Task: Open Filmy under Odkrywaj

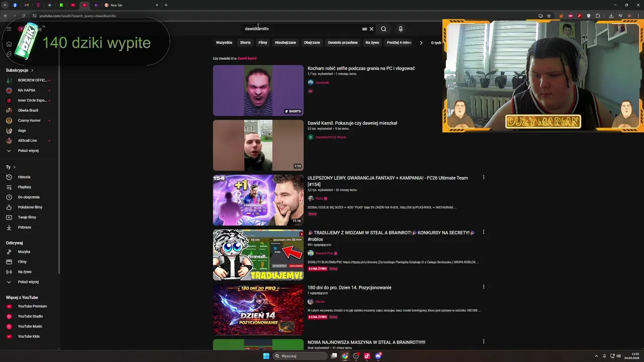Action: coord(29,261)
